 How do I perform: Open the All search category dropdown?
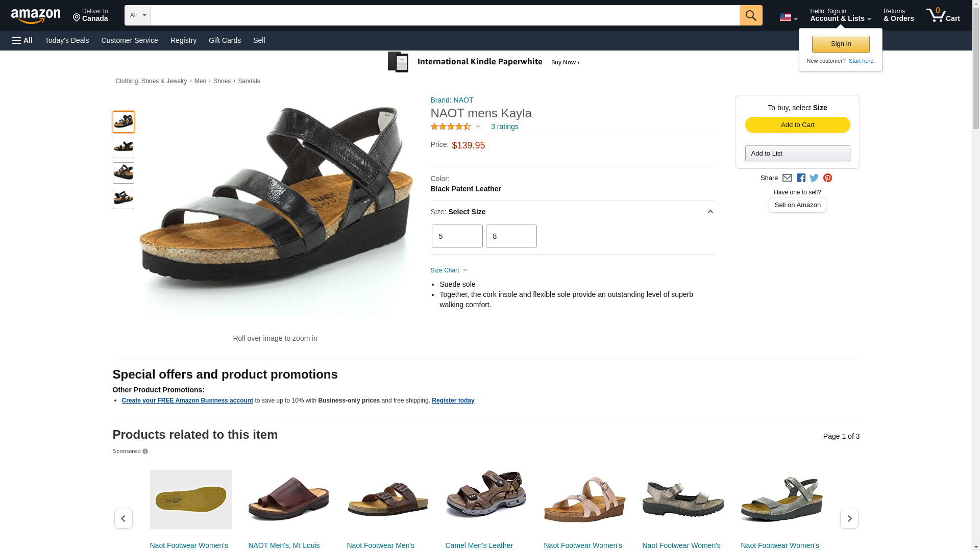pyautogui.click(x=137, y=15)
